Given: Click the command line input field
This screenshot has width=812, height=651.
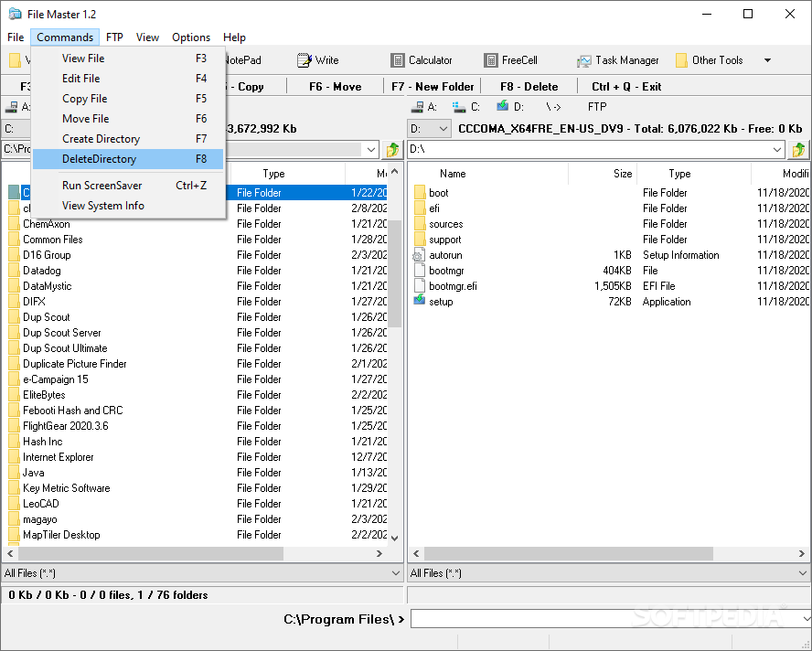Looking at the screenshot, I should tap(605, 619).
